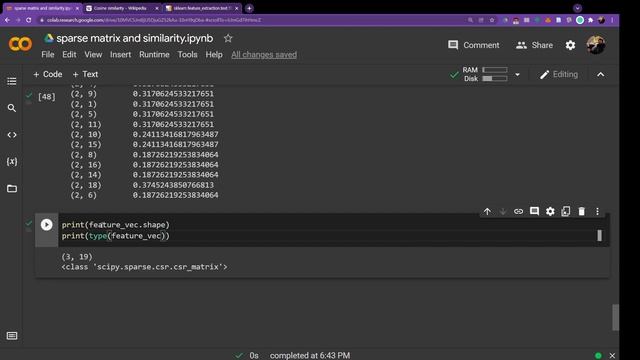Open the Tools menu
This screenshot has width=640, height=360.
187,55
